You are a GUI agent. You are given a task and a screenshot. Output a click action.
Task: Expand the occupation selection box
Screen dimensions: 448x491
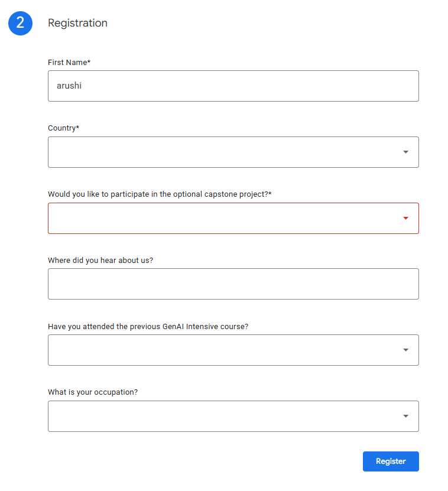tap(225, 416)
